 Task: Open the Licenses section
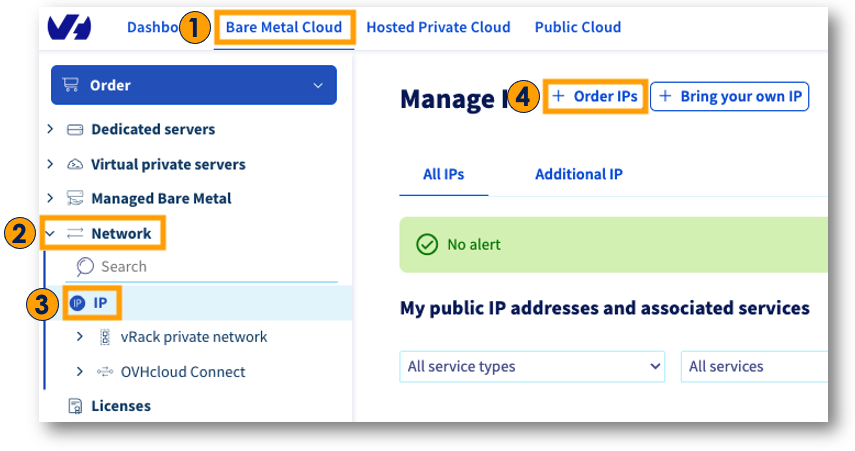(x=121, y=406)
